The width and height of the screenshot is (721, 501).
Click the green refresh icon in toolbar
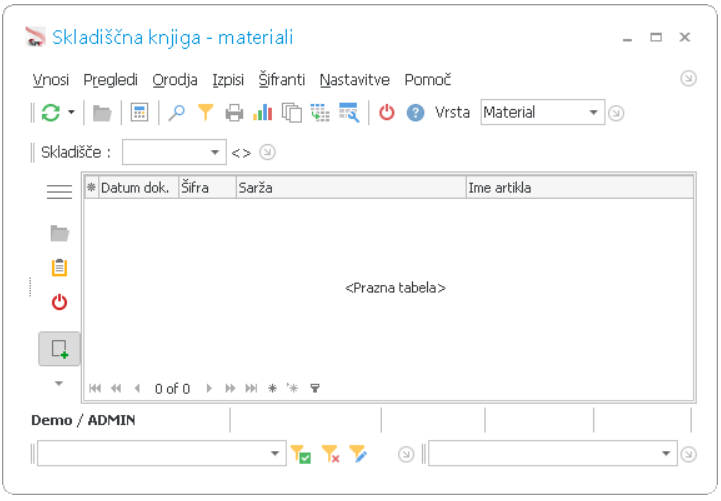pyautogui.click(x=51, y=113)
